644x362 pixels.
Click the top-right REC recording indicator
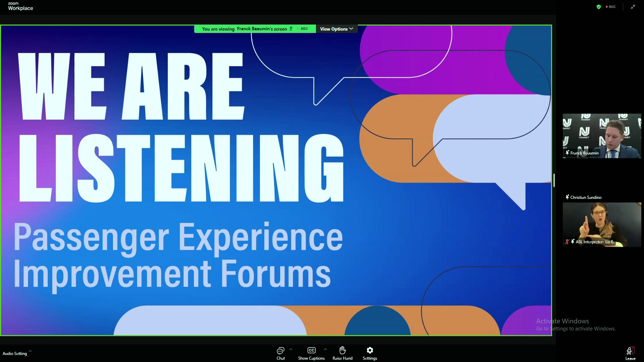click(611, 7)
